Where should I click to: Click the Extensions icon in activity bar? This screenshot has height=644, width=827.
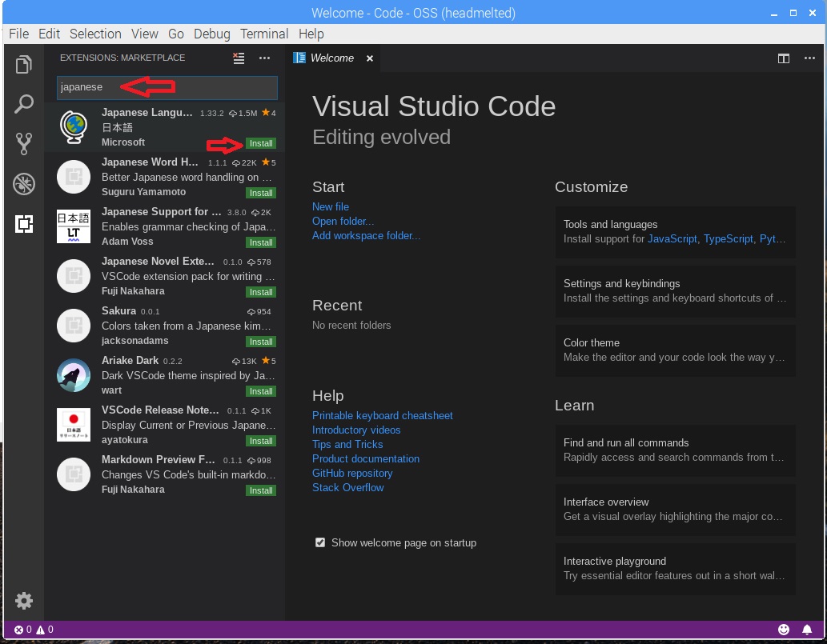[24, 224]
